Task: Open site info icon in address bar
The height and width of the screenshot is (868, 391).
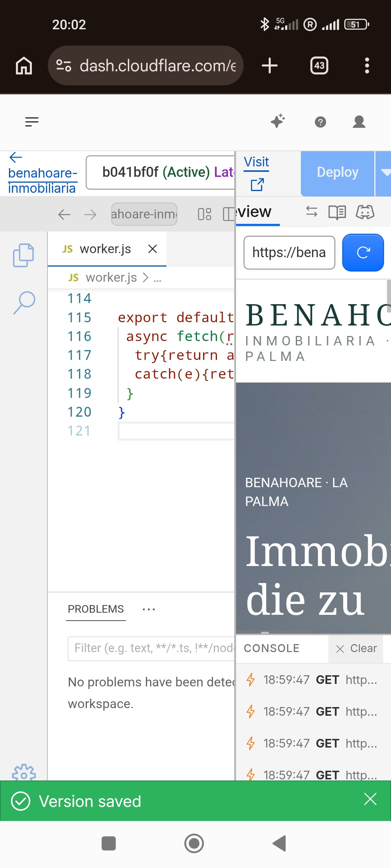Action: pyautogui.click(x=64, y=65)
